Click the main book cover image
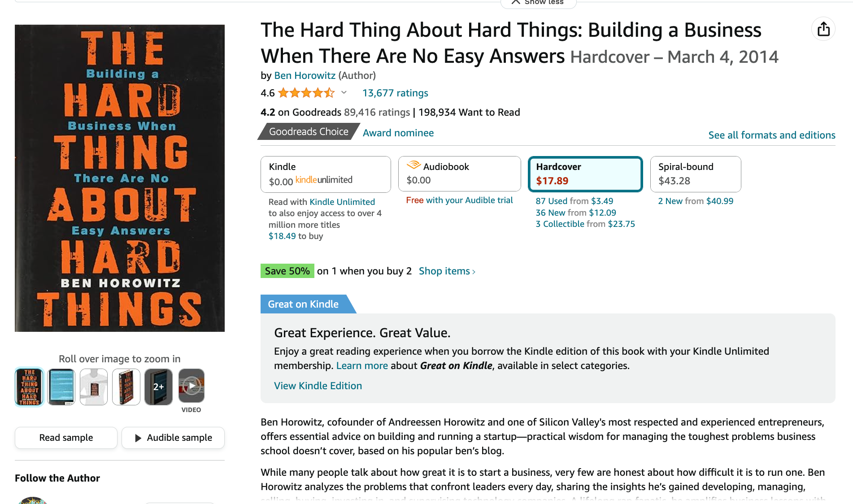This screenshot has height=504, width=853. (120, 178)
